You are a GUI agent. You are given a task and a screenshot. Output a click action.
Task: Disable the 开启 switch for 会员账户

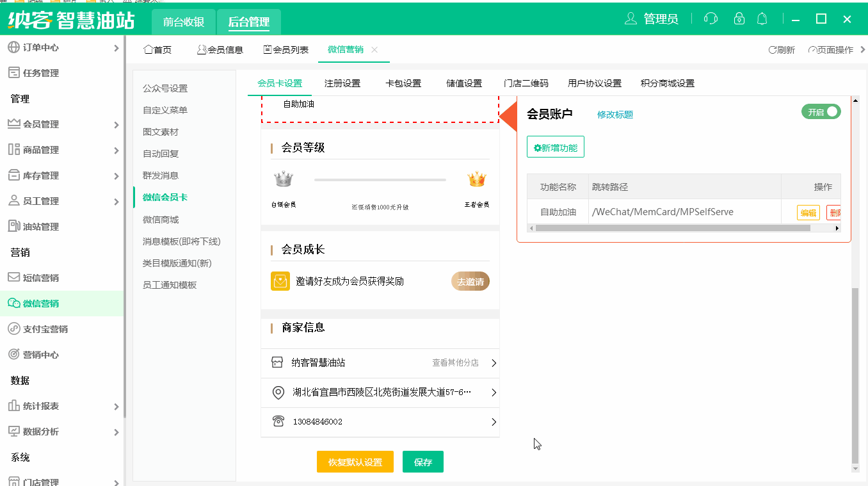pyautogui.click(x=821, y=111)
